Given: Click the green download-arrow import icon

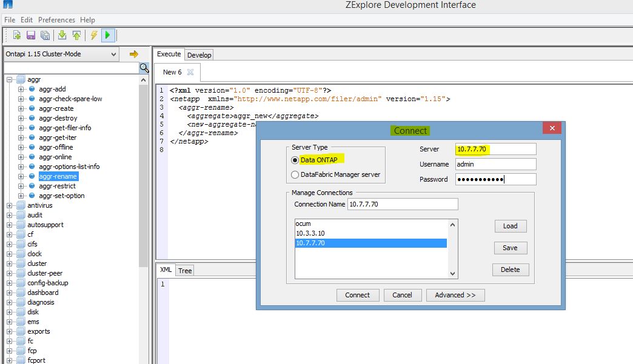Looking at the screenshot, I should [x=63, y=35].
